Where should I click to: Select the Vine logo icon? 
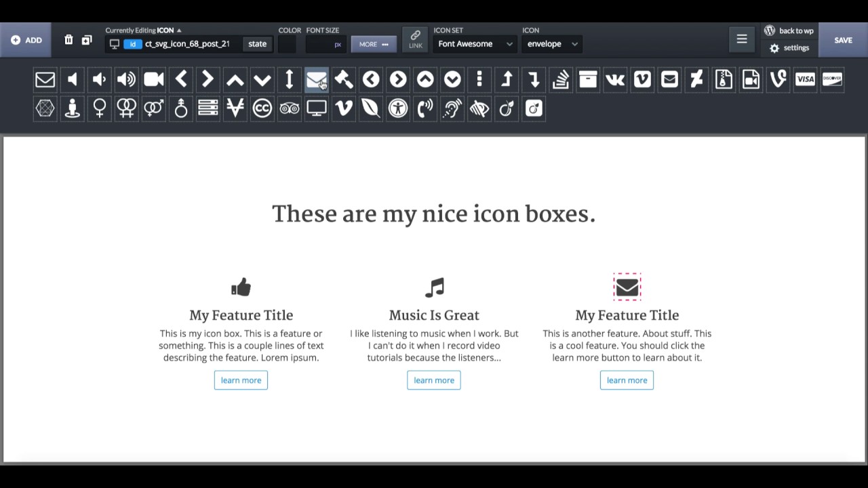click(x=777, y=80)
